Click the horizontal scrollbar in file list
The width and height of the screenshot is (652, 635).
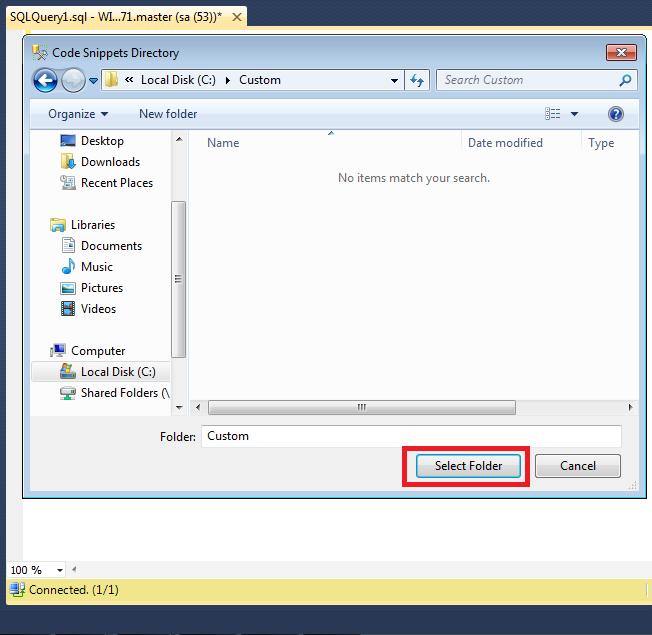coord(362,408)
